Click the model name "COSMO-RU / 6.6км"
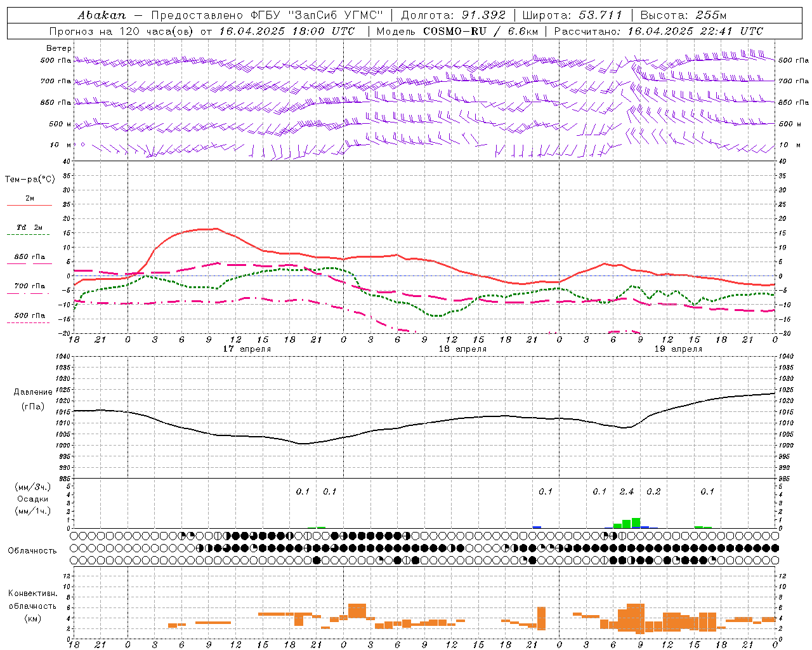Viewport: 812px width, 650px height. [481, 31]
